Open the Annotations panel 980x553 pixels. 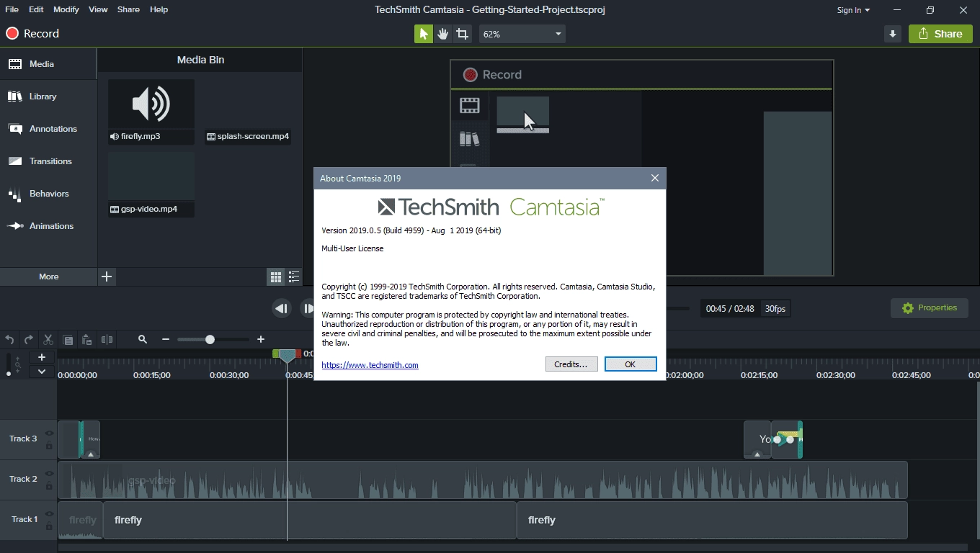pyautogui.click(x=48, y=129)
